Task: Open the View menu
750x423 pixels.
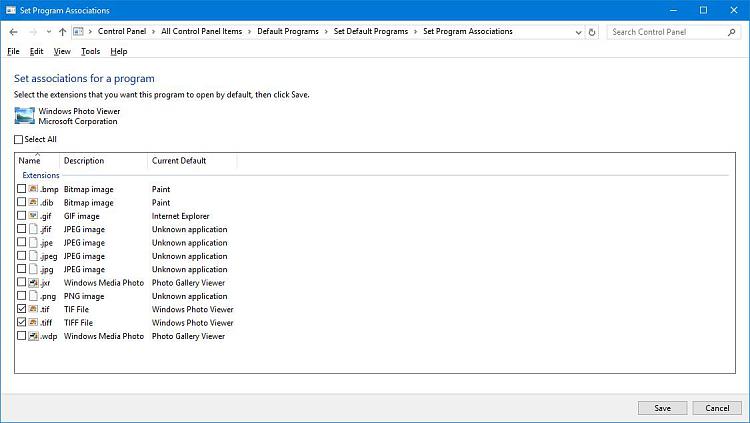Action: pyautogui.click(x=62, y=51)
